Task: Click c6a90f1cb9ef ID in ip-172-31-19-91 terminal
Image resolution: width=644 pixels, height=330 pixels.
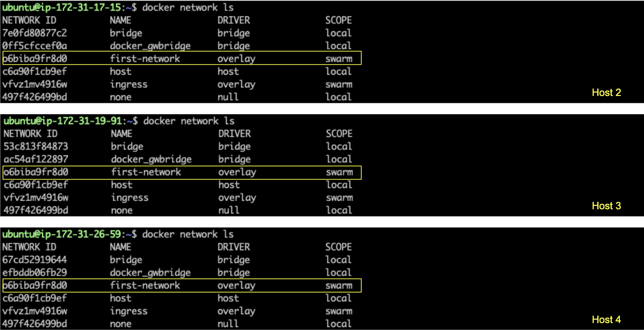Action: [36, 185]
